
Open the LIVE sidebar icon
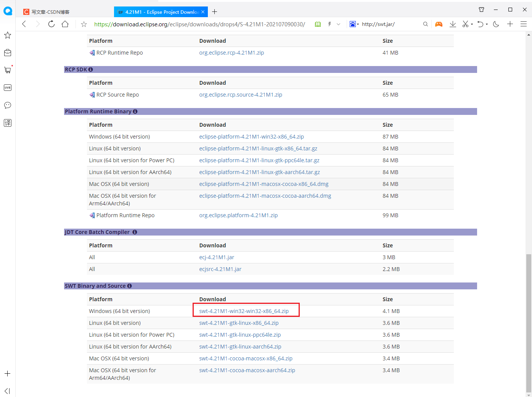(x=8, y=87)
